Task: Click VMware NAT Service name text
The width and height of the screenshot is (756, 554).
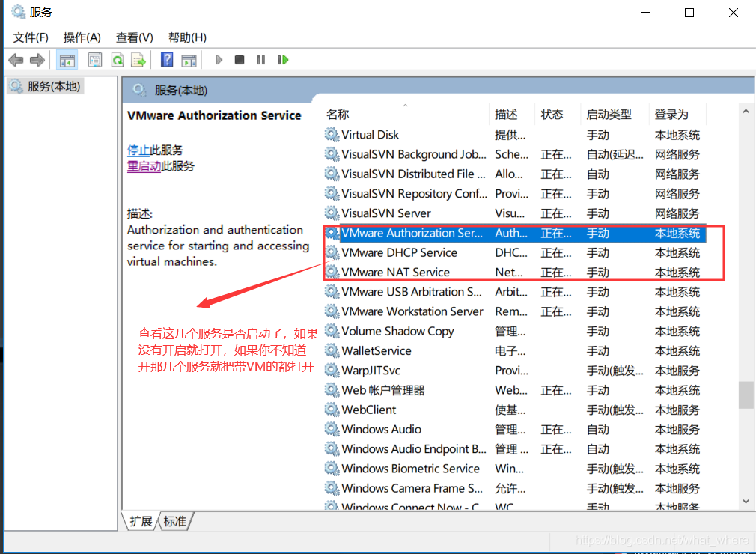Action: point(395,273)
